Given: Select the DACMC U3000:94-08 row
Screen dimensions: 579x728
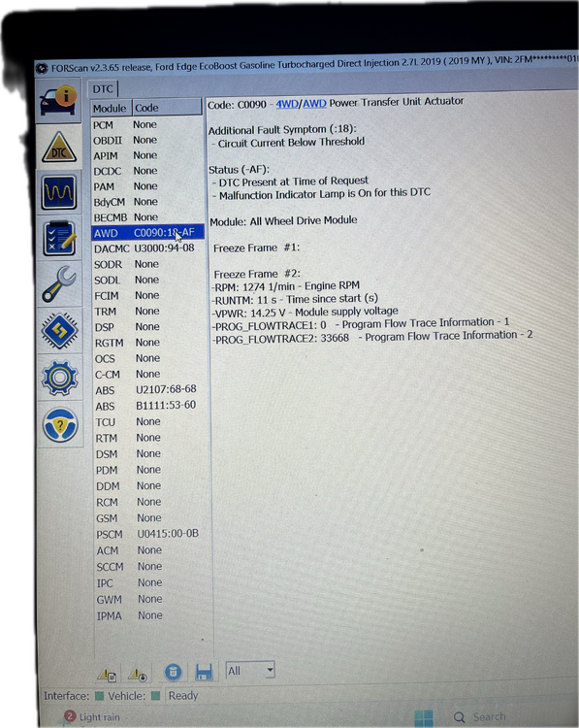Looking at the screenshot, I should (148, 248).
